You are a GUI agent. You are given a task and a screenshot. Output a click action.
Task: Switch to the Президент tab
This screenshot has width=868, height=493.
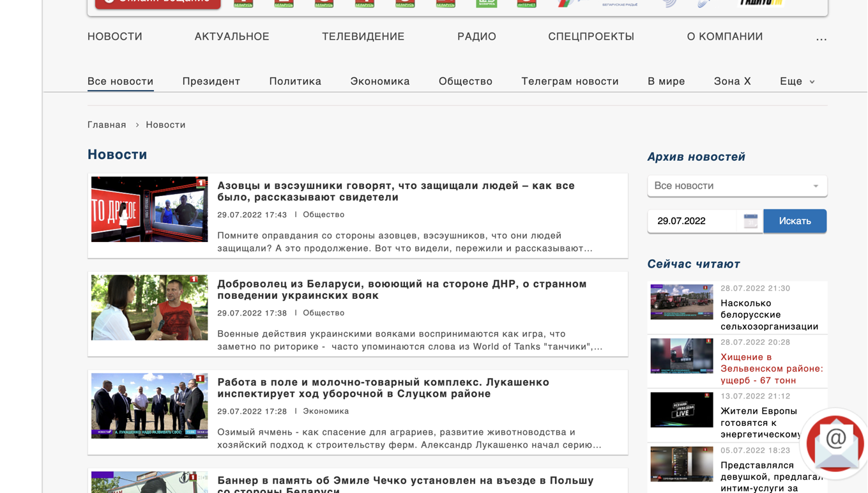click(211, 81)
